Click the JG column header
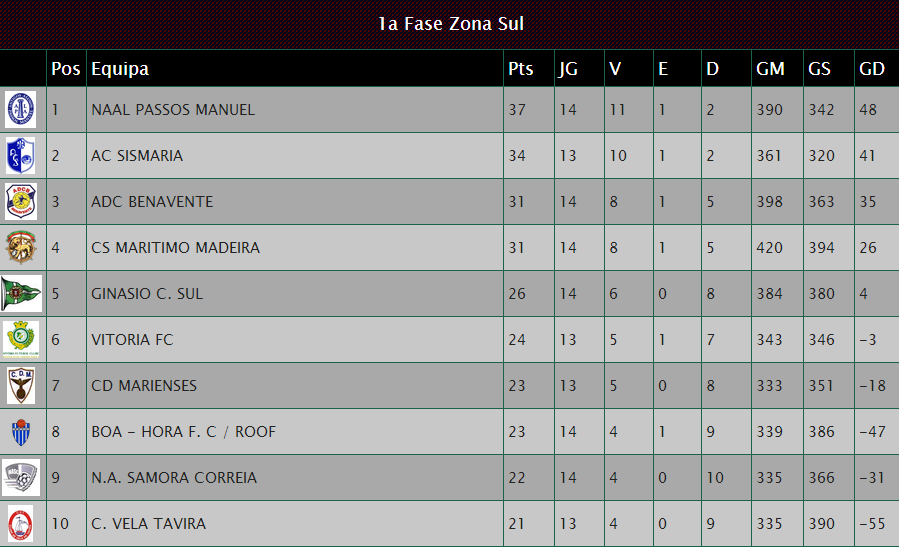Image resolution: width=899 pixels, height=547 pixels. tap(568, 69)
